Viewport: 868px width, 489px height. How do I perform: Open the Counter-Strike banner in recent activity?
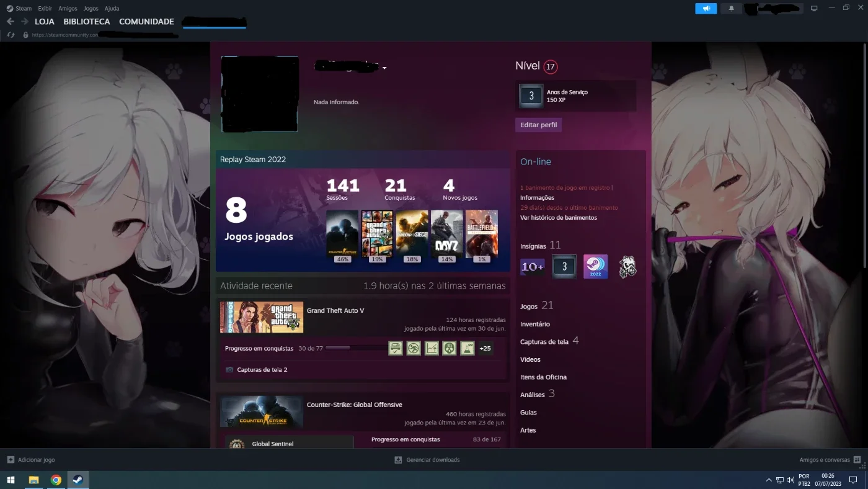coord(262,411)
